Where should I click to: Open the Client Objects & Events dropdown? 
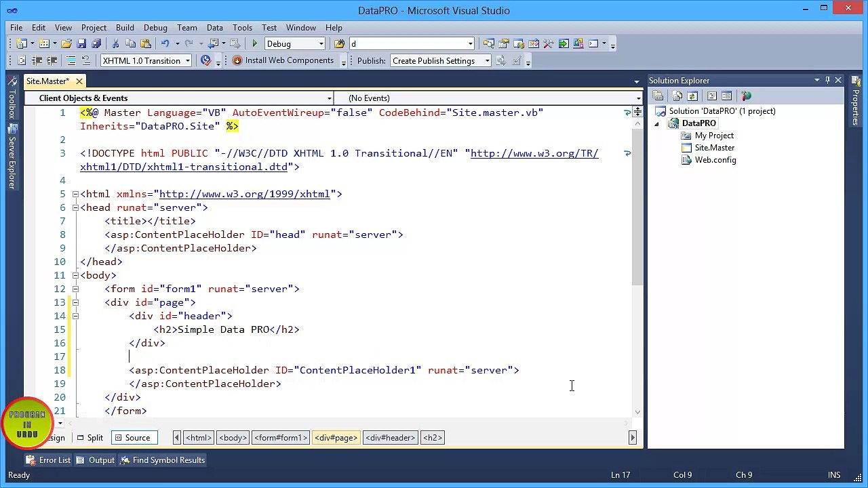[329, 98]
